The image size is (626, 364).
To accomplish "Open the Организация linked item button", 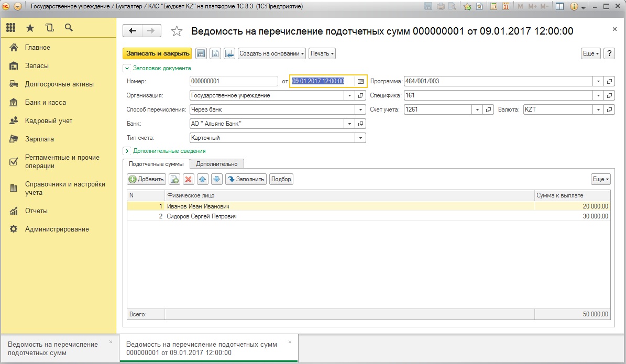I will 360,95.
